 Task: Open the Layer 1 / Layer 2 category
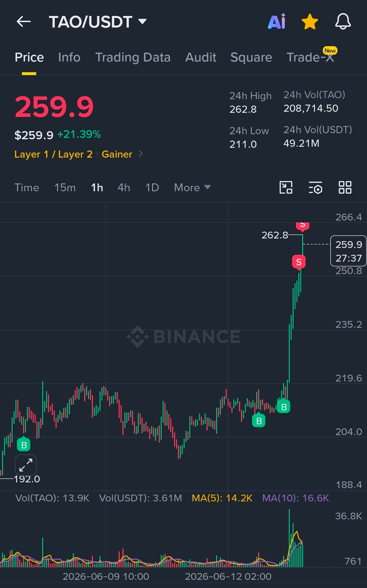53,154
